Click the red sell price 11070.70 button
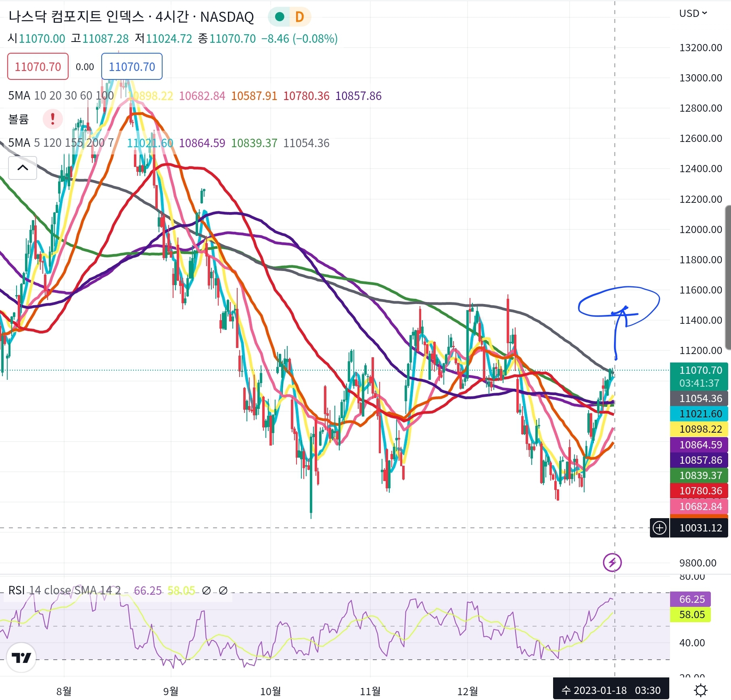The image size is (731, 700). point(38,67)
